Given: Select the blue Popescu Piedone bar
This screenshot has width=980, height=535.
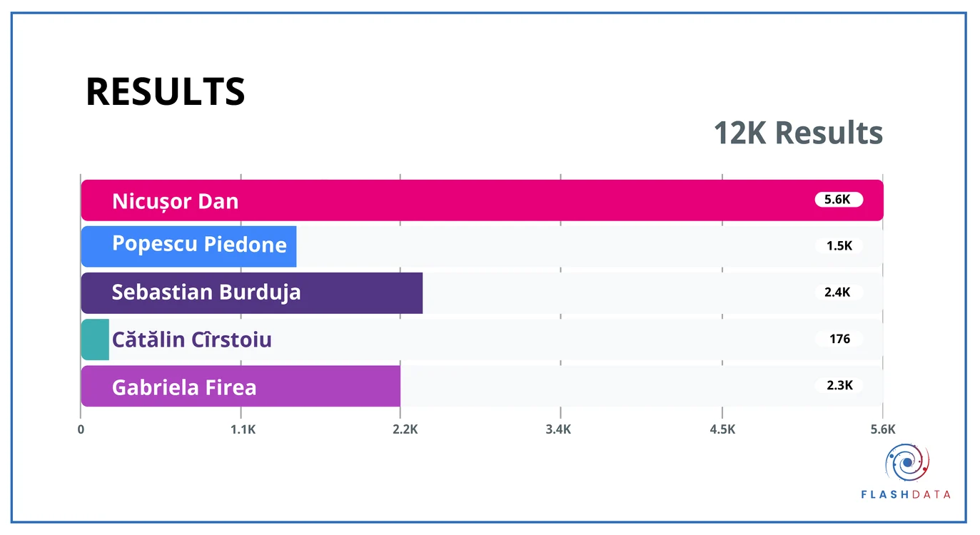Looking at the screenshot, I should tap(188, 247).
